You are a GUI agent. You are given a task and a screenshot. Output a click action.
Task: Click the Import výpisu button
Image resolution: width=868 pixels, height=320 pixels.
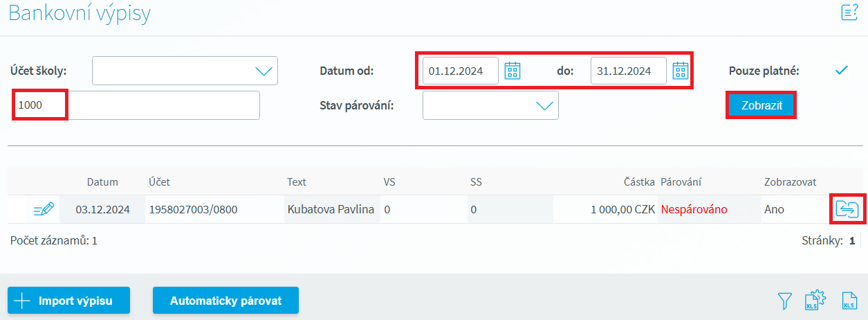click(x=69, y=301)
